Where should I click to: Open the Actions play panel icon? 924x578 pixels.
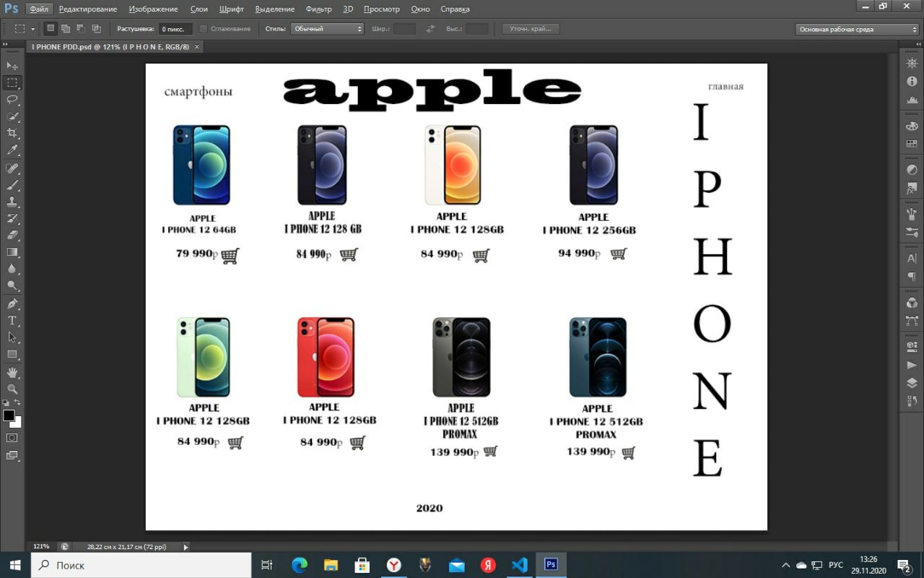912,366
